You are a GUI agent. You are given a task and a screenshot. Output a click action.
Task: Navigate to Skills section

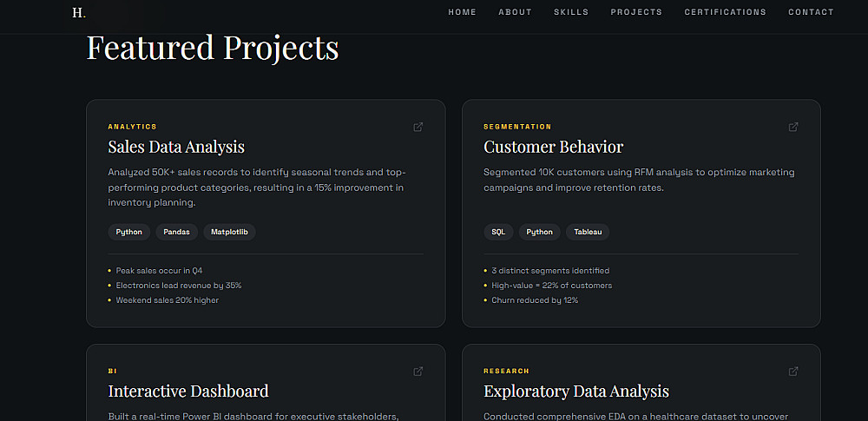click(571, 12)
